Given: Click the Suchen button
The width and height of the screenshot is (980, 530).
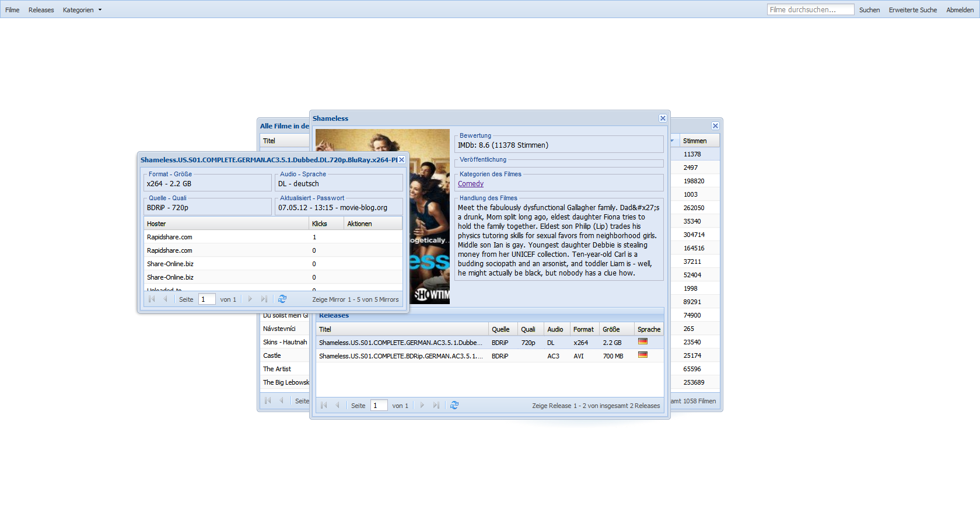Looking at the screenshot, I should (x=869, y=10).
